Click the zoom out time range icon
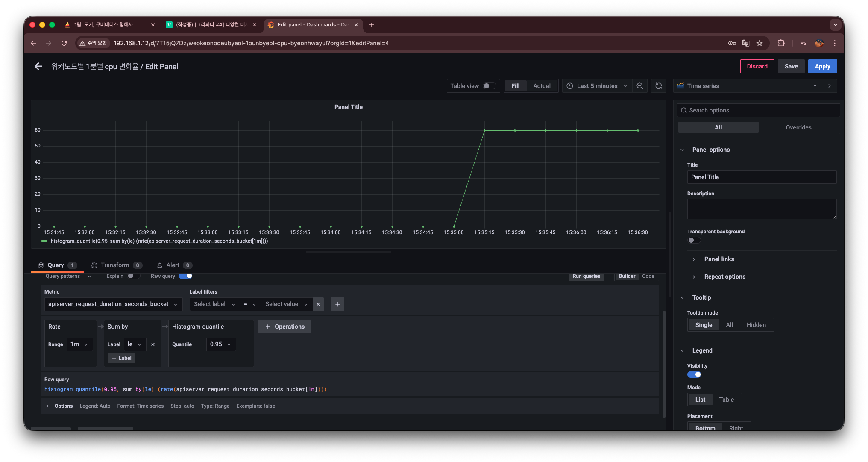Viewport: 868px width, 462px height. tap(640, 86)
